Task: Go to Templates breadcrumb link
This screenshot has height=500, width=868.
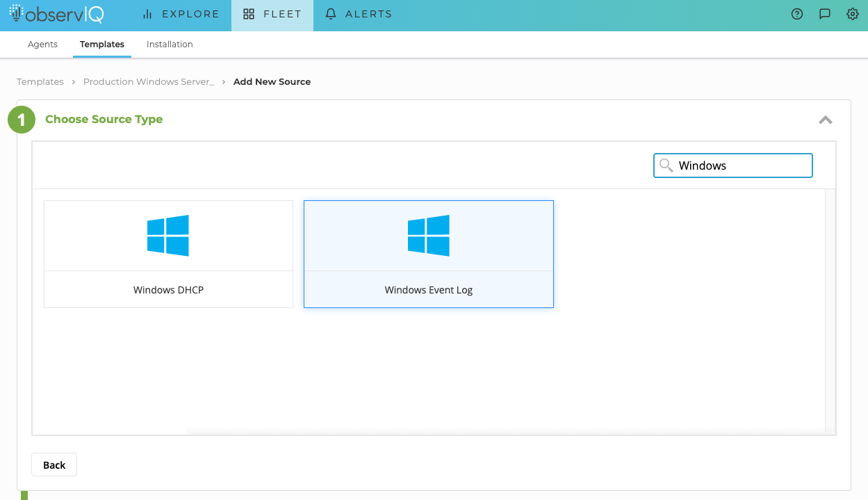Action: point(40,81)
